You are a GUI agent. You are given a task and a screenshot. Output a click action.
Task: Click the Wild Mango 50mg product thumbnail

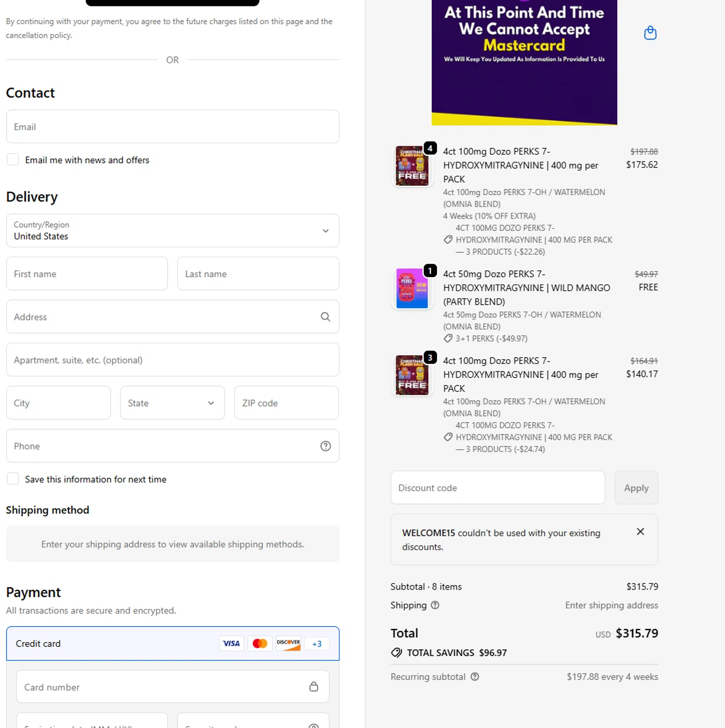tap(412, 289)
